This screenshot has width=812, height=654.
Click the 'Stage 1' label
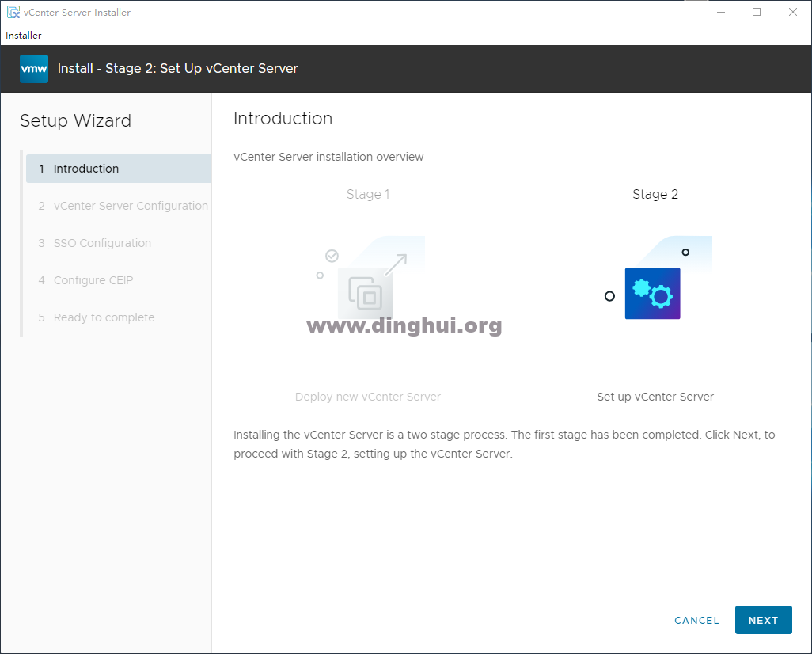pos(368,194)
